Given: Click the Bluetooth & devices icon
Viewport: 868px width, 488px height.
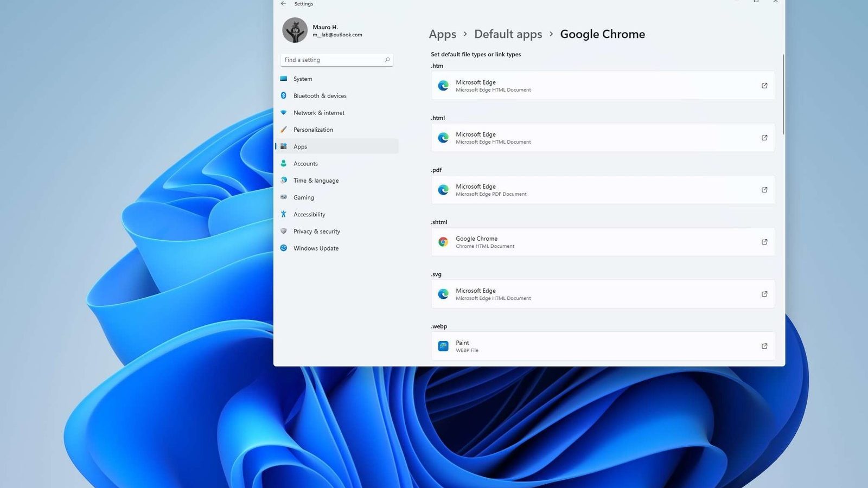Looking at the screenshot, I should click(x=284, y=95).
